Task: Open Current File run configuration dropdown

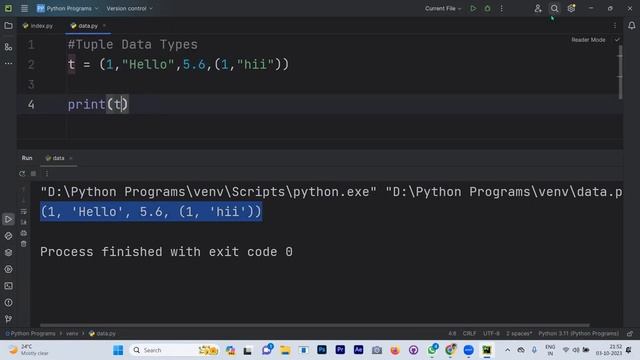Action: [x=443, y=8]
